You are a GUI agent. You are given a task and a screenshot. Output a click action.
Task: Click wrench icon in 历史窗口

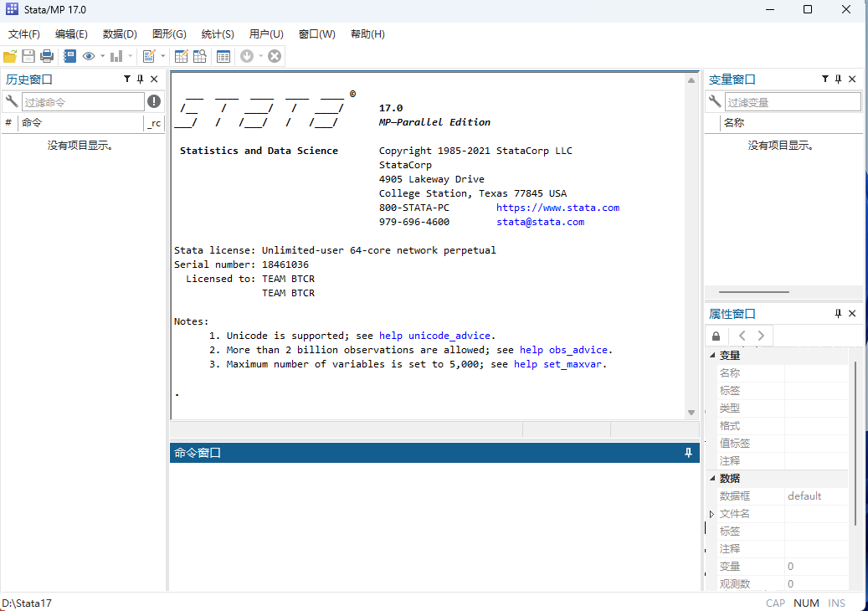click(x=11, y=101)
